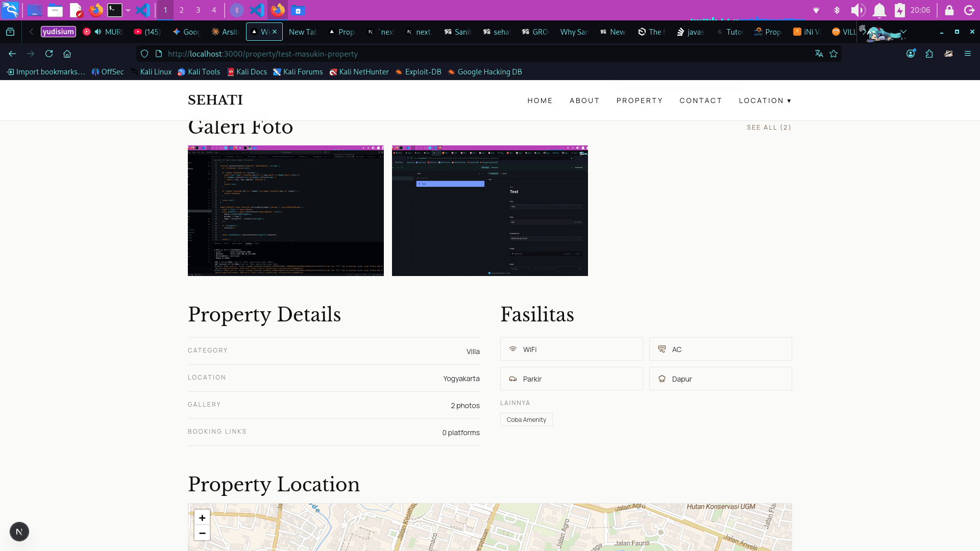
Task: Click the WiFi facility card
Action: pos(572,349)
